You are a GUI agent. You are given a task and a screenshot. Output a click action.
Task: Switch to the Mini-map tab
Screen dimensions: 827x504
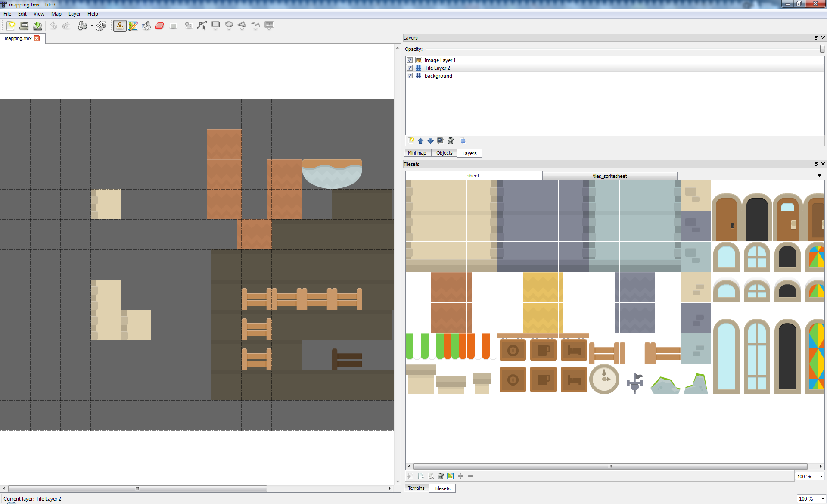[417, 153]
